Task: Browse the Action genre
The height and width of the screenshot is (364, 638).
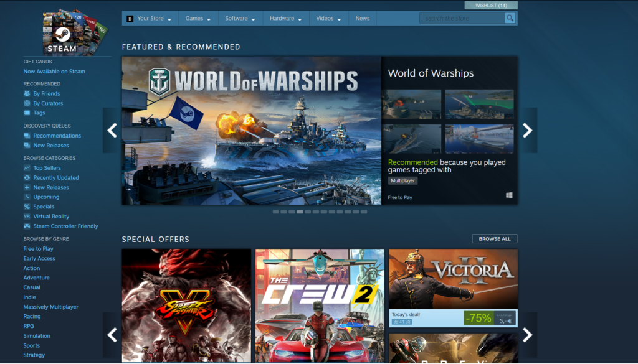Action: pos(31,268)
